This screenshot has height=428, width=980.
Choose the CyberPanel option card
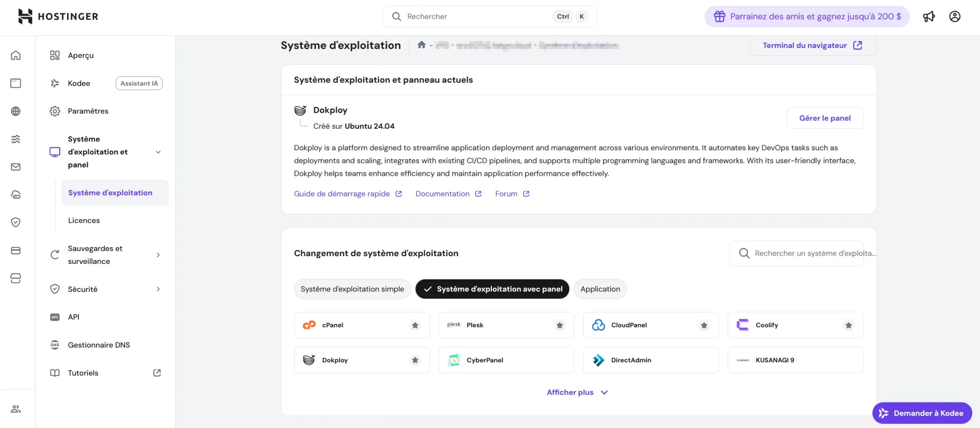pyautogui.click(x=506, y=360)
